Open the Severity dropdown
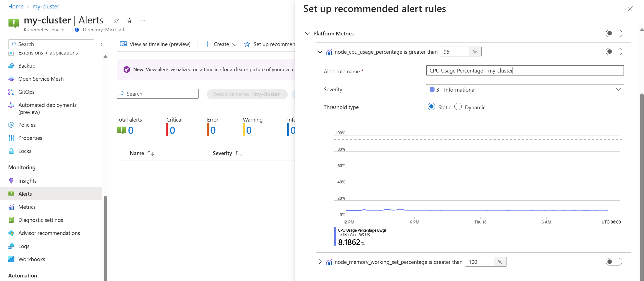The image size is (644, 281). 525,89
